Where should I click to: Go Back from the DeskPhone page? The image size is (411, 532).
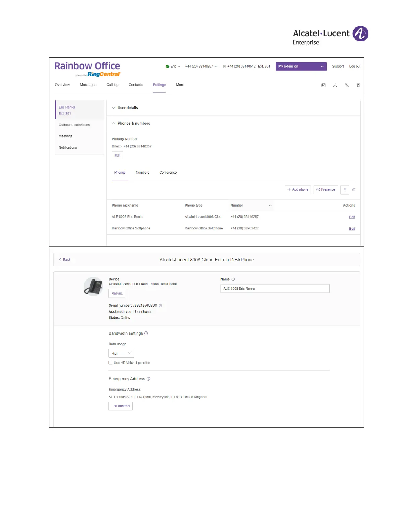pyautogui.click(x=65, y=260)
